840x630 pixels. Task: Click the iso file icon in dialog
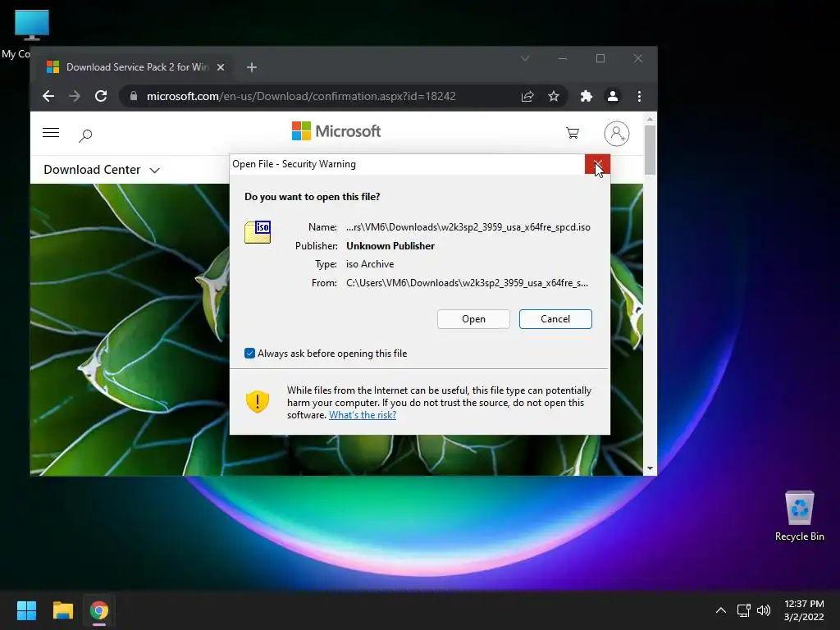pos(258,232)
